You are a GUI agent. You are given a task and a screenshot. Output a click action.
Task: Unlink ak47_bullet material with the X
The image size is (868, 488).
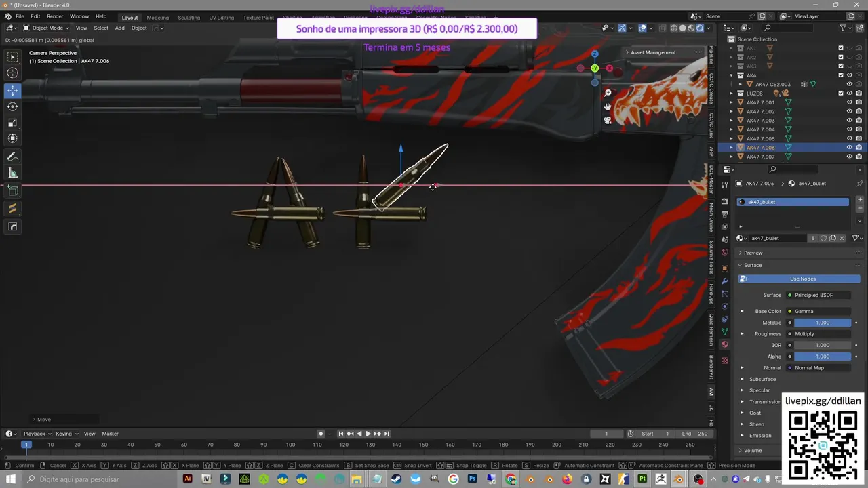pos(842,238)
